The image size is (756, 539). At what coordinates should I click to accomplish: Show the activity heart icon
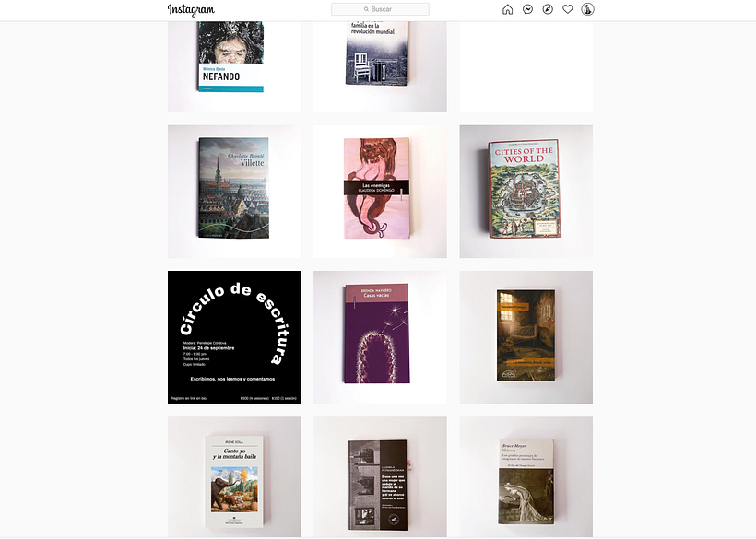point(568,9)
